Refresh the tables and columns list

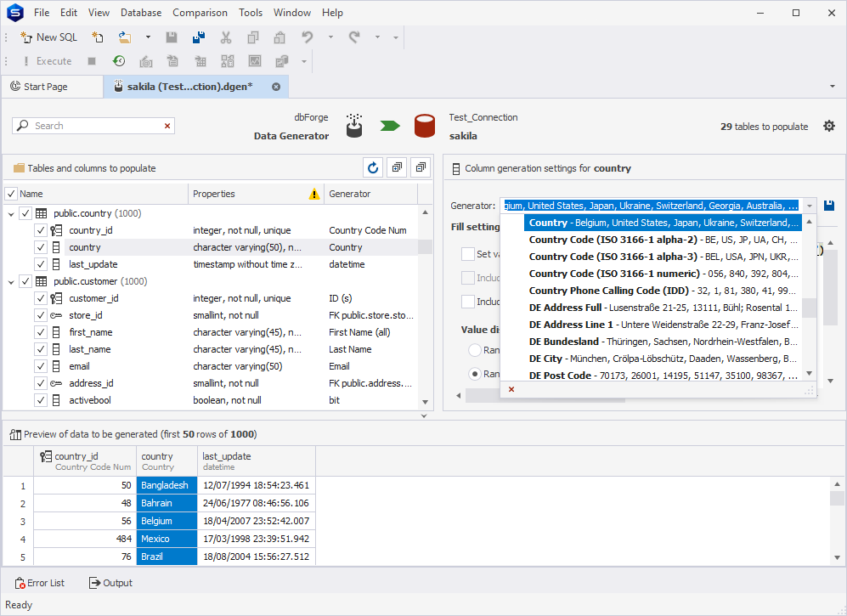click(x=373, y=168)
